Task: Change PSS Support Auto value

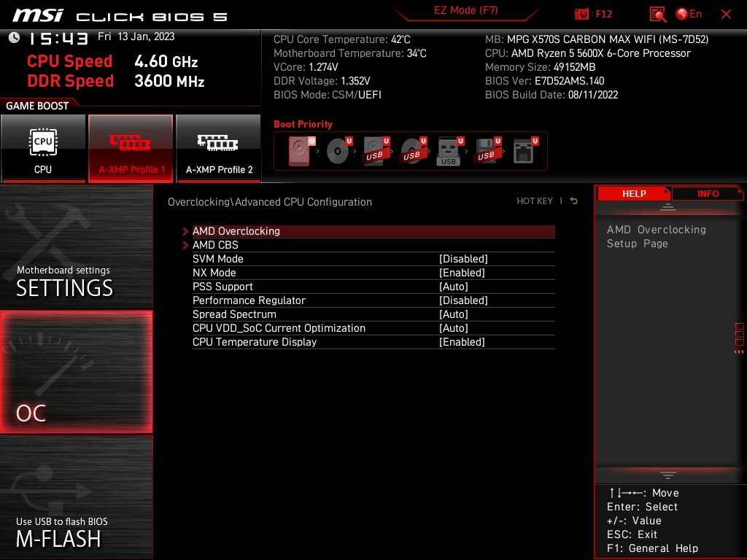Action: tap(454, 286)
